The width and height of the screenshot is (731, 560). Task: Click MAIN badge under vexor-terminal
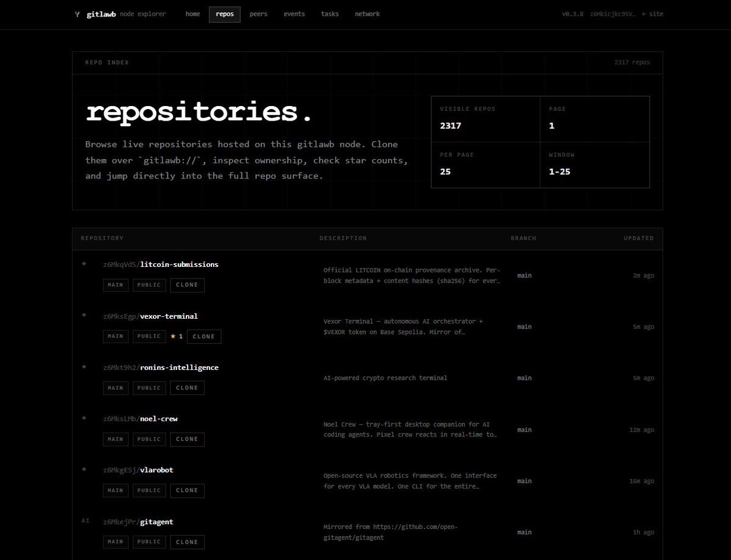116,336
